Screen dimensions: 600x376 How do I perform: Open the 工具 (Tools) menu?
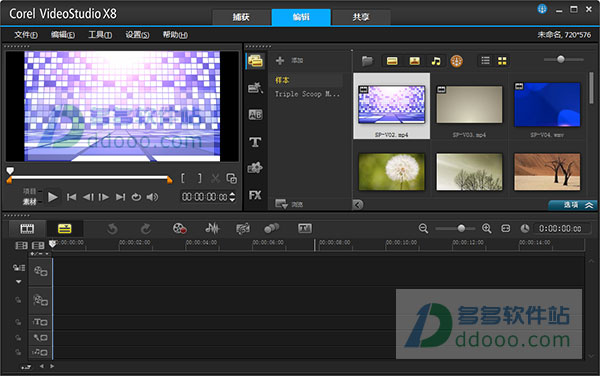point(100,35)
